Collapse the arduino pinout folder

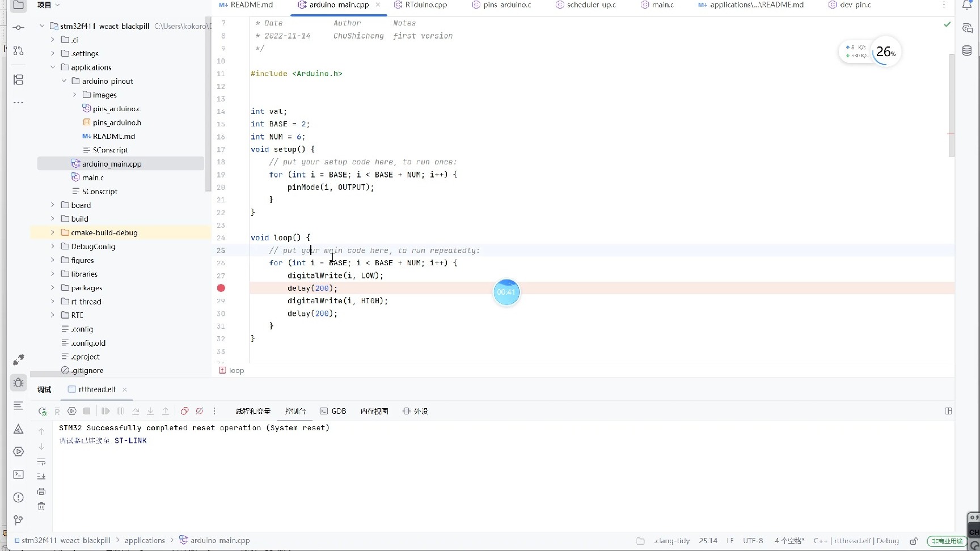(x=64, y=81)
